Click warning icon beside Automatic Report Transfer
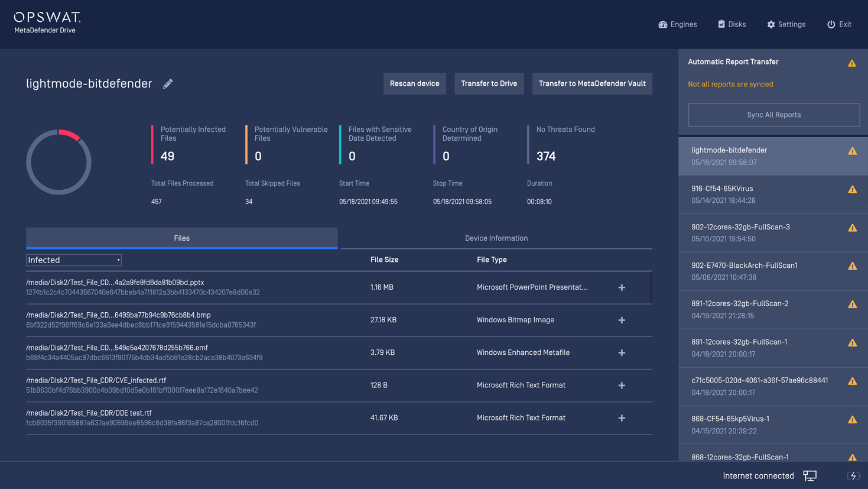The image size is (868, 489). pyautogui.click(x=852, y=63)
